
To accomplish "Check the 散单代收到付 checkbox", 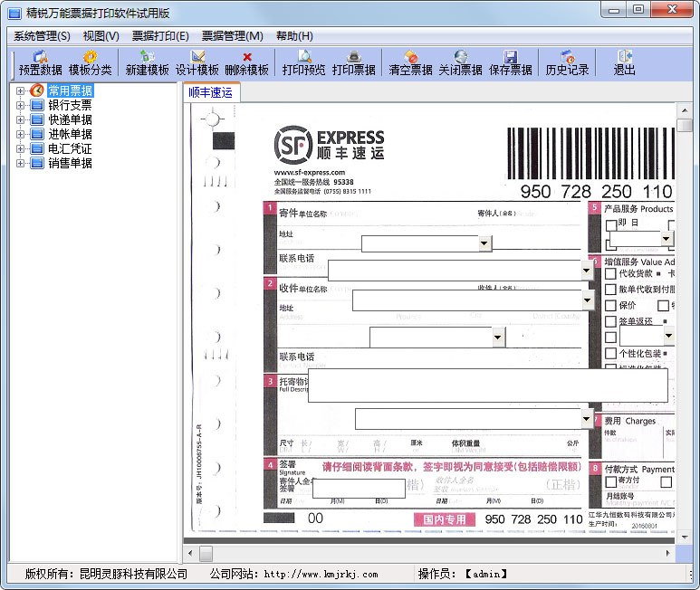I will pyautogui.click(x=610, y=290).
